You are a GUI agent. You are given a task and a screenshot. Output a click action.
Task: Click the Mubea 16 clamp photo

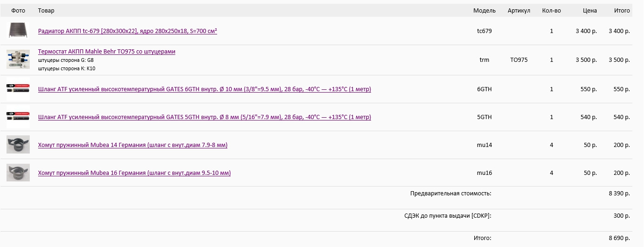point(18,173)
